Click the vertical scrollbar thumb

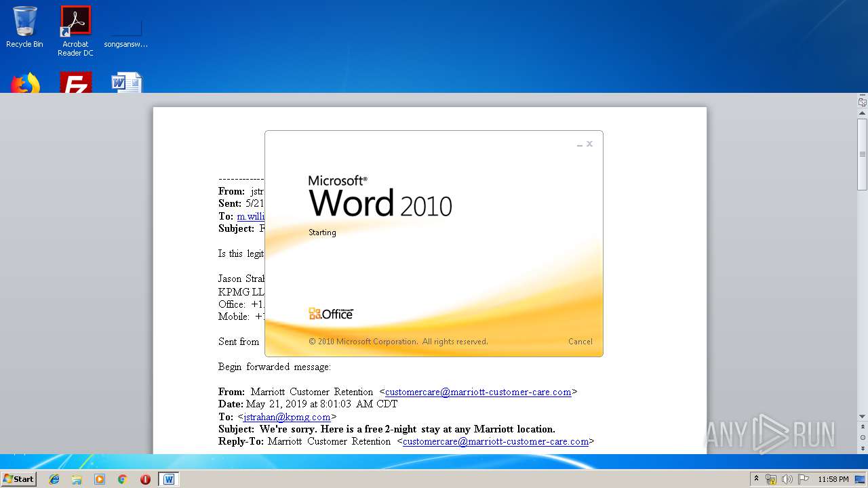tap(863, 154)
